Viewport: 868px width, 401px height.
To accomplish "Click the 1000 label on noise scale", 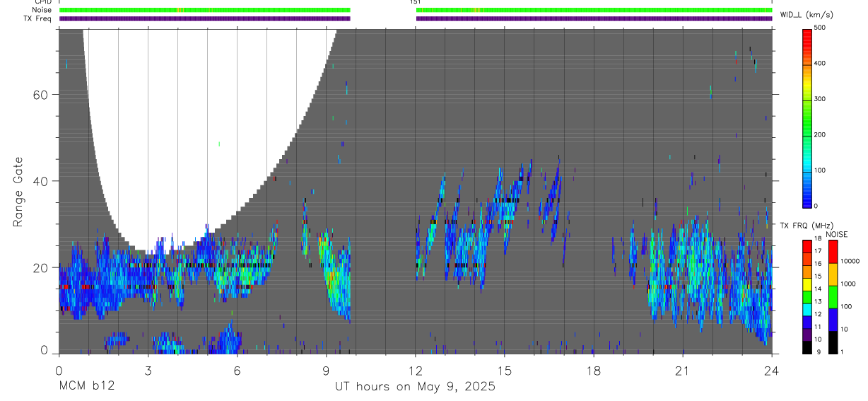I will (848, 284).
